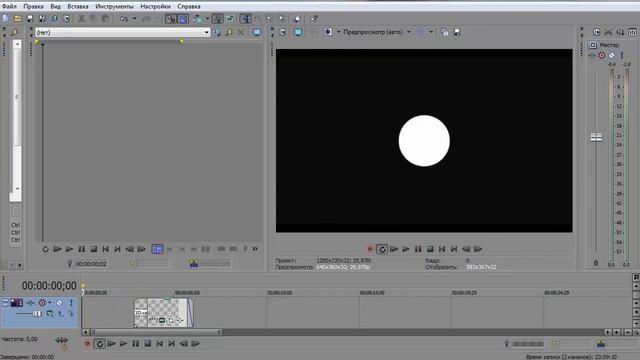Toggle automatic crossfades toolbar button
Viewport: 640px width, 360px height.
183,19
